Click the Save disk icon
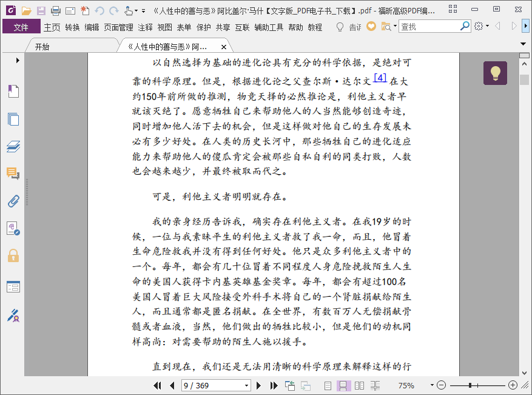This screenshot has width=532, height=395. pos(41,11)
